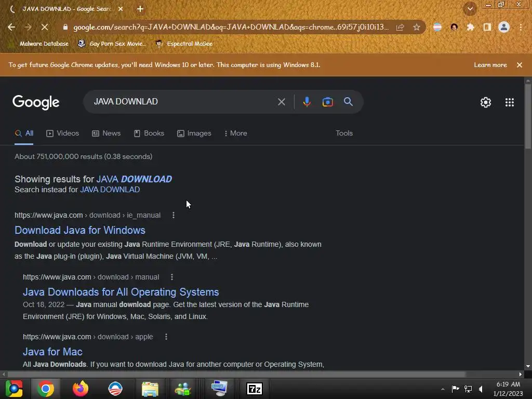Screen dimensions: 532x399
Task: Expand the More search filters
Action: point(236,134)
